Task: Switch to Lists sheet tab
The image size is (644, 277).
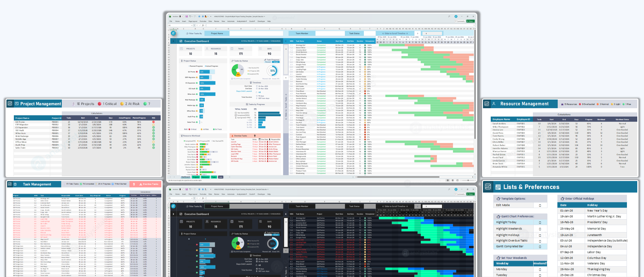Action: click(x=221, y=177)
